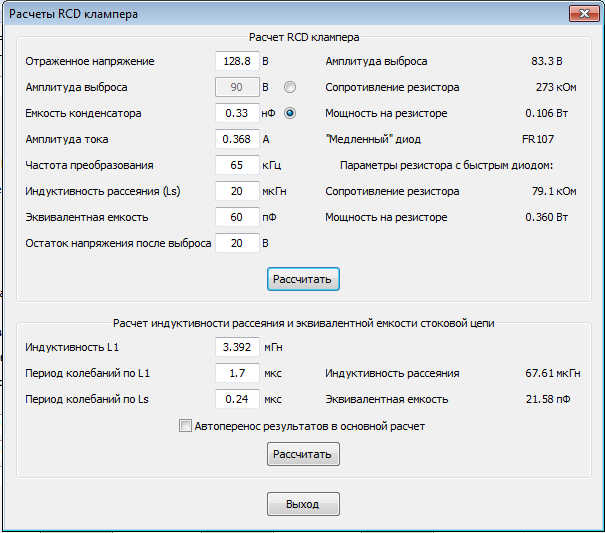Edit the Эквивалентная емкость input showing 60

coord(237,217)
